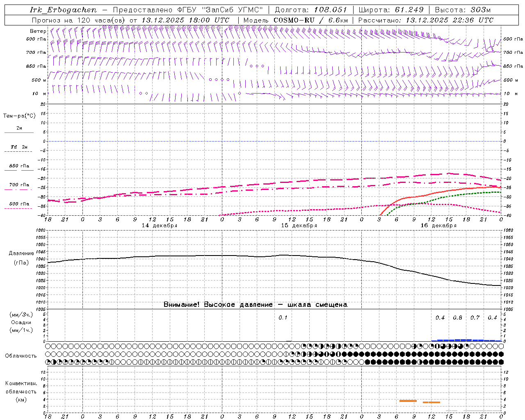Screen dimensions: 525x420
Task: Click the precipitation value 0.1
Action: pos(283,318)
